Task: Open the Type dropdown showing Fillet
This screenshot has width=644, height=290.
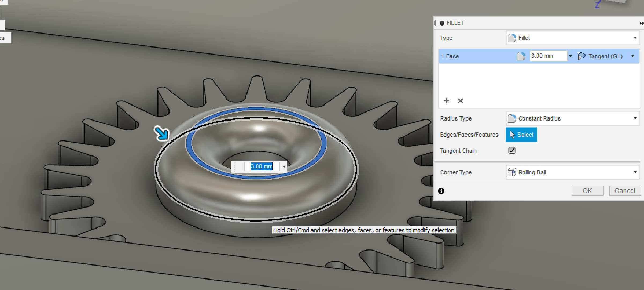Action: tap(573, 38)
